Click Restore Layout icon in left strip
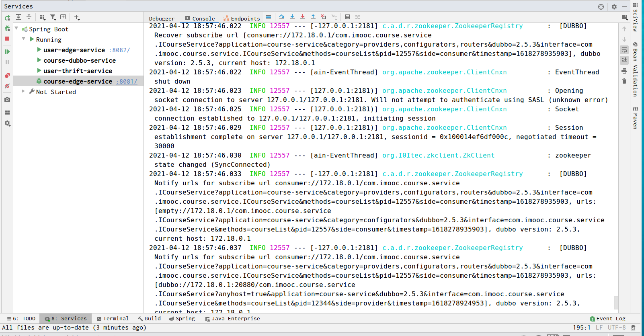 click(7, 113)
